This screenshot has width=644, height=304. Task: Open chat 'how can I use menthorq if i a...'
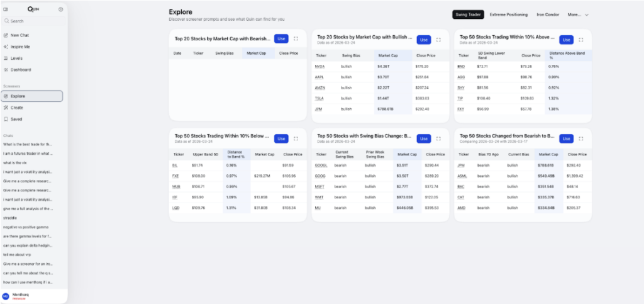click(28, 282)
